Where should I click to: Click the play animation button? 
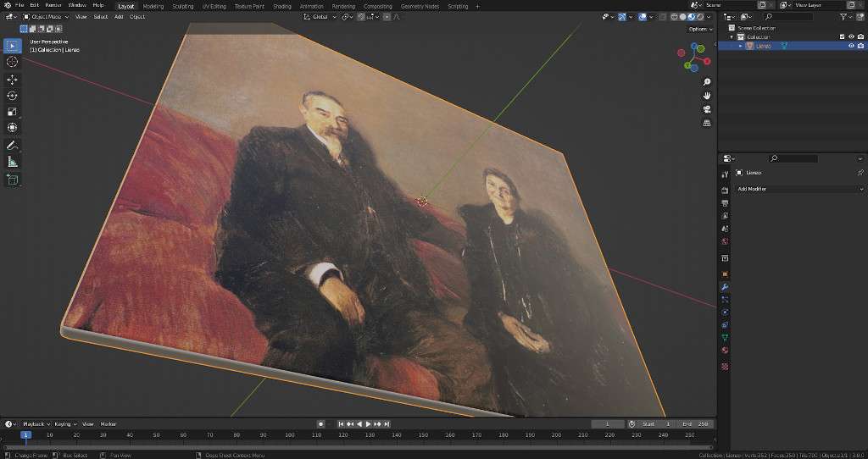tap(368, 424)
